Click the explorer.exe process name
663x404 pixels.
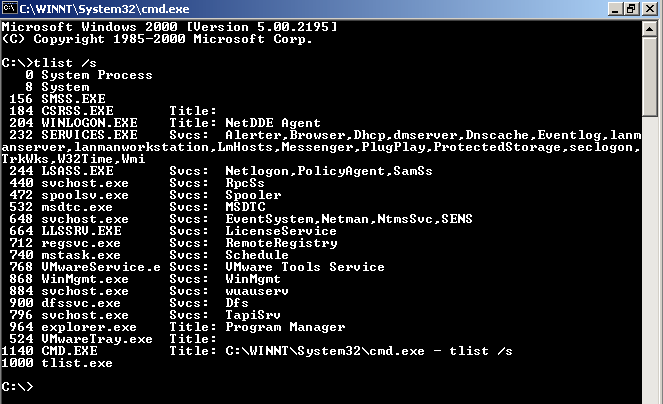89,327
